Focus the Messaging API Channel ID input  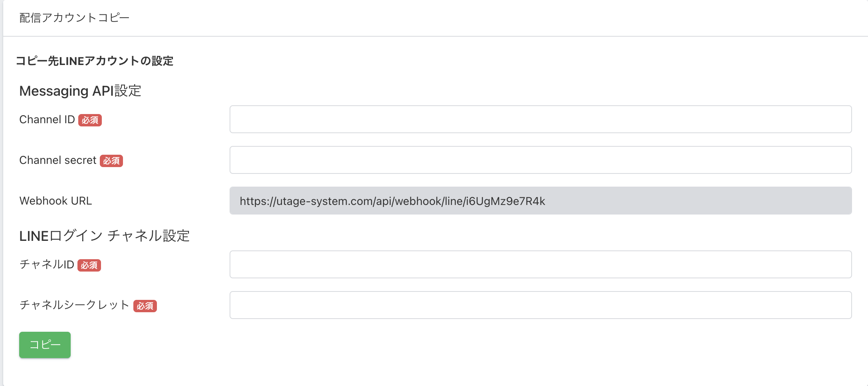[540, 119]
